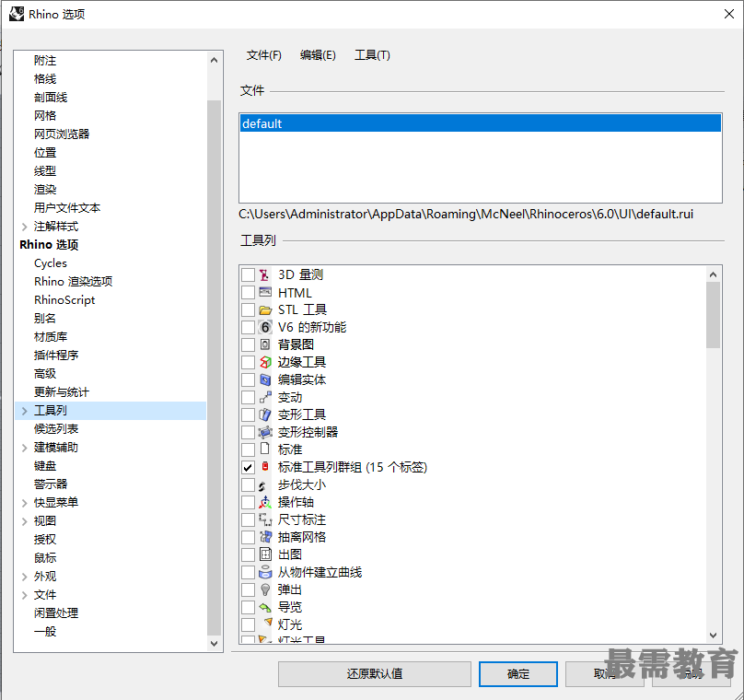744x700 pixels.
Task: Enable the HTML toolbar checkbox
Action: click(x=248, y=292)
